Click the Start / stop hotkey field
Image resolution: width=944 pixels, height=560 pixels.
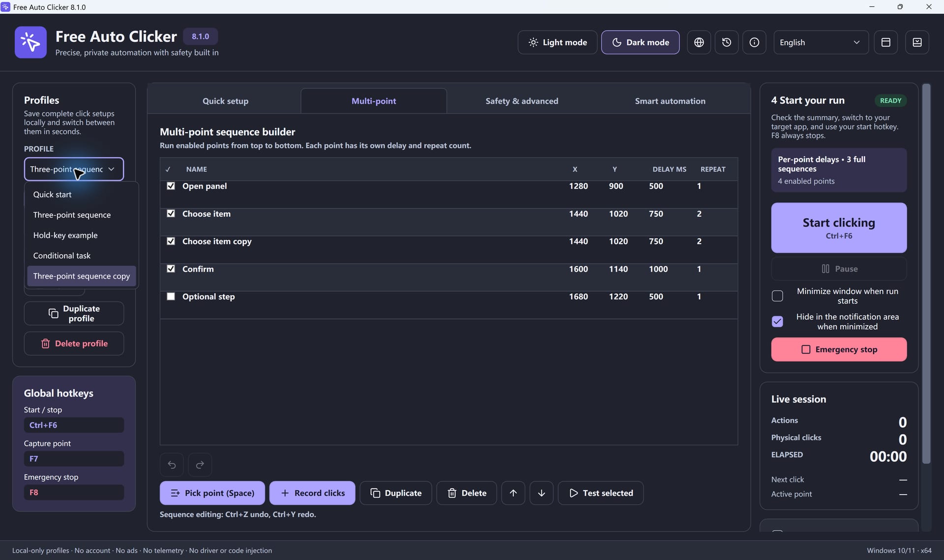pyautogui.click(x=74, y=425)
